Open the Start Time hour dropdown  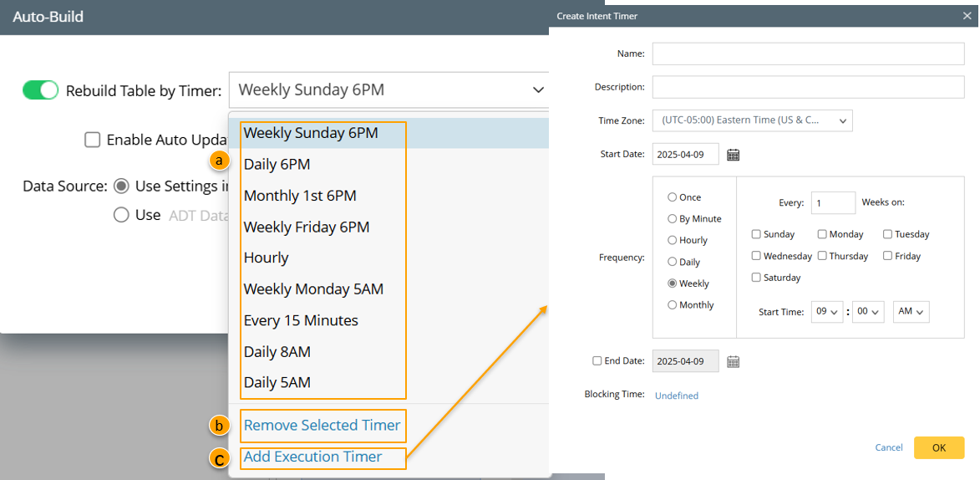point(827,312)
